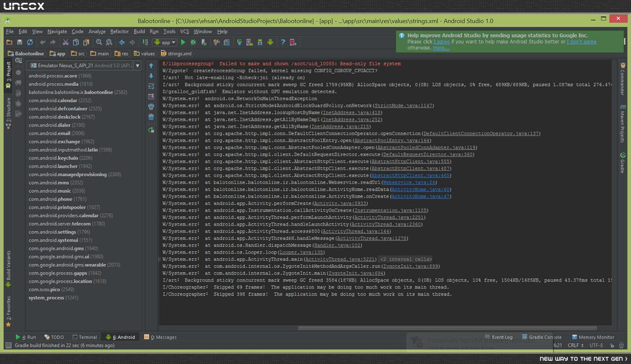Open the Terminal tool tab

pos(84,337)
